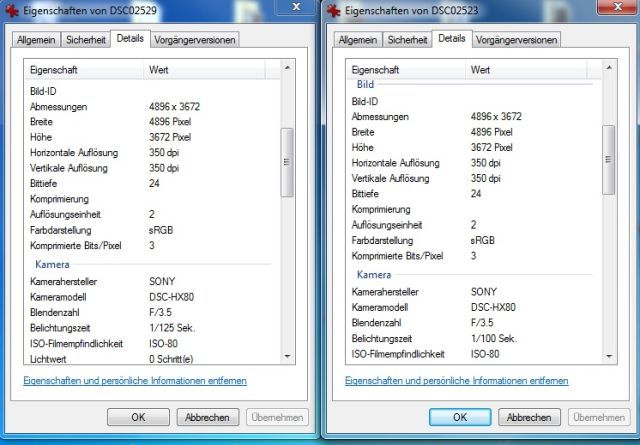Click Abbrechen in DSC02529 properties window
Image resolution: width=640 pixels, height=445 pixels.
pyautogui.click(x=207, y=417)
